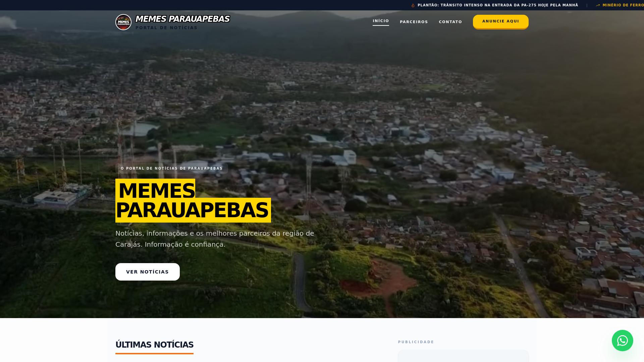Viewport: 644px width, 362px height.
Task: Click the ÚLTIMAS NOTÍCIAS section heading
Action: pyautogui.click(x=154, y=345)
